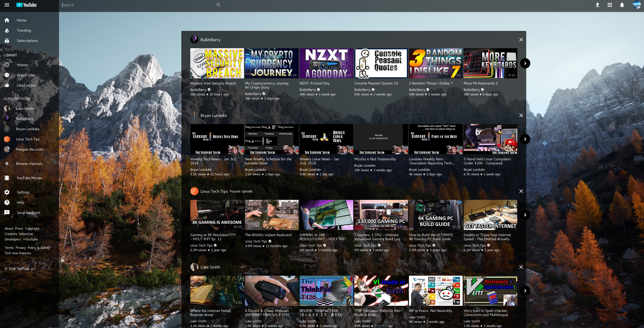Click BulletBarry avatar in section header
Image resolution: width=644 pixels, height=328 pixels.
tap(194, 40)
